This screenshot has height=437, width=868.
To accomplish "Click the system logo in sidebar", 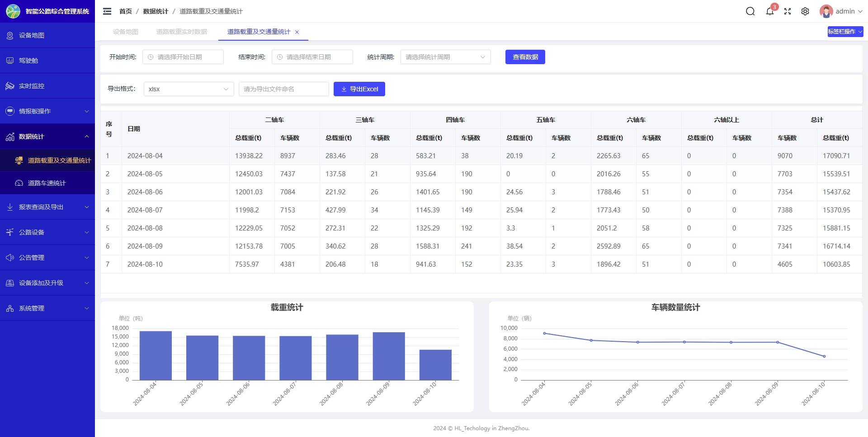I will (x=13, y=11).
